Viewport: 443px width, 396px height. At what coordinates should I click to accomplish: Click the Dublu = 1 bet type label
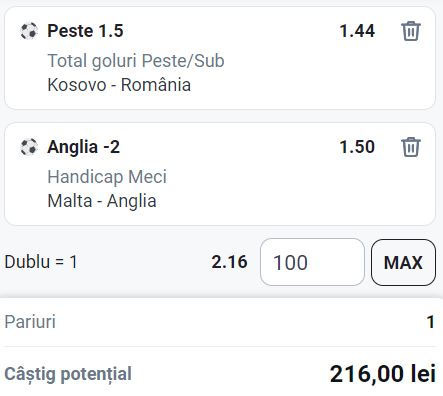click(x=41, y=262)
